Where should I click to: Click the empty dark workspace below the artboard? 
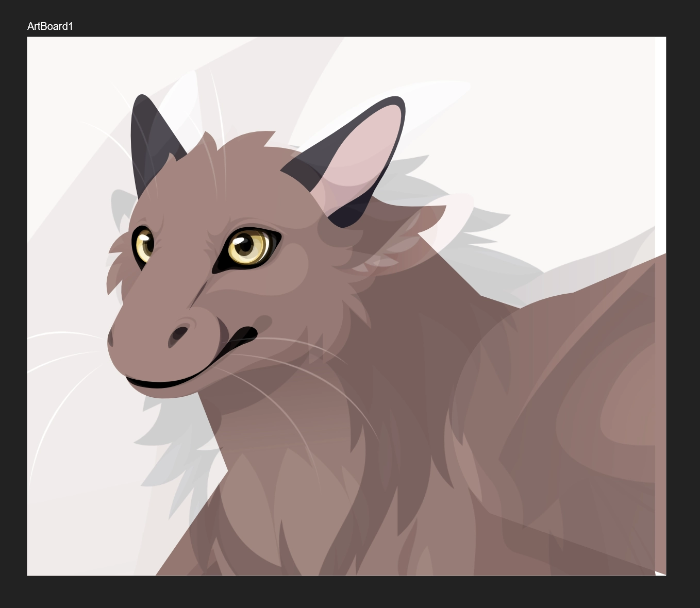[x=351, y=593]
